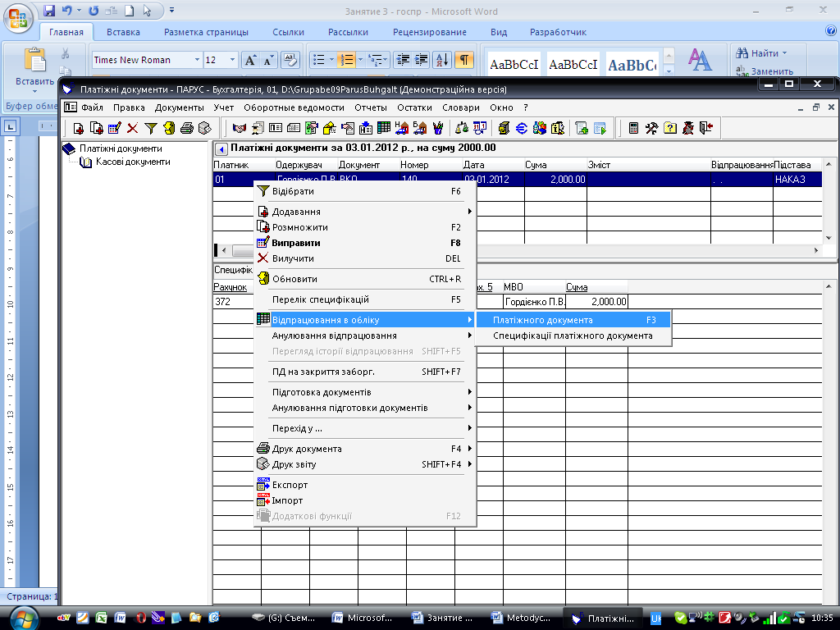Open the Times New Roman font dropdown
840x630 pixels.
[x=197, y=60]
